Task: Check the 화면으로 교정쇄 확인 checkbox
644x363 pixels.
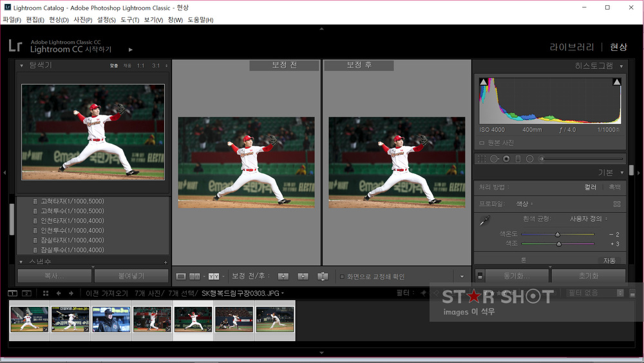Action: click(342, 277)
